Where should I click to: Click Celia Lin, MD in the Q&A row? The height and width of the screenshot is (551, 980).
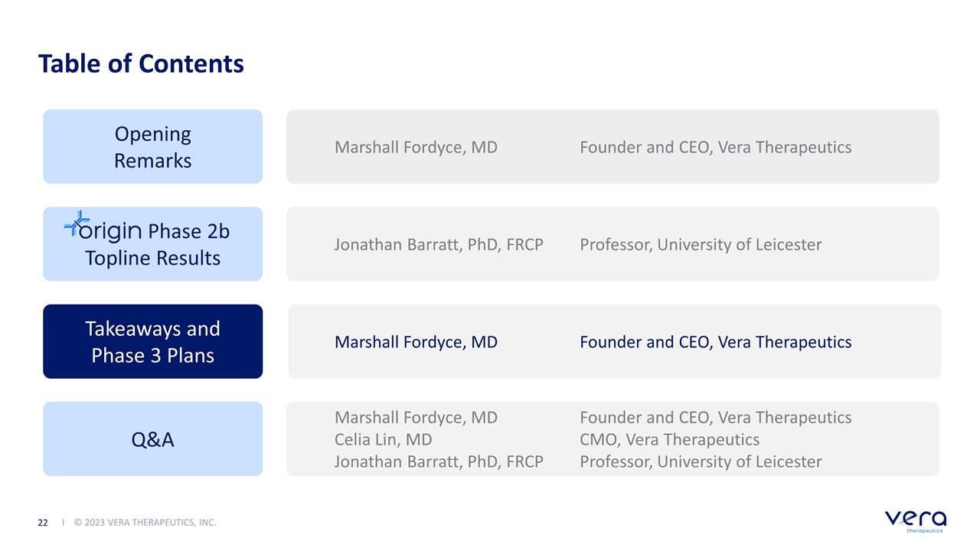pyautogui.click(x=383, y=439)
